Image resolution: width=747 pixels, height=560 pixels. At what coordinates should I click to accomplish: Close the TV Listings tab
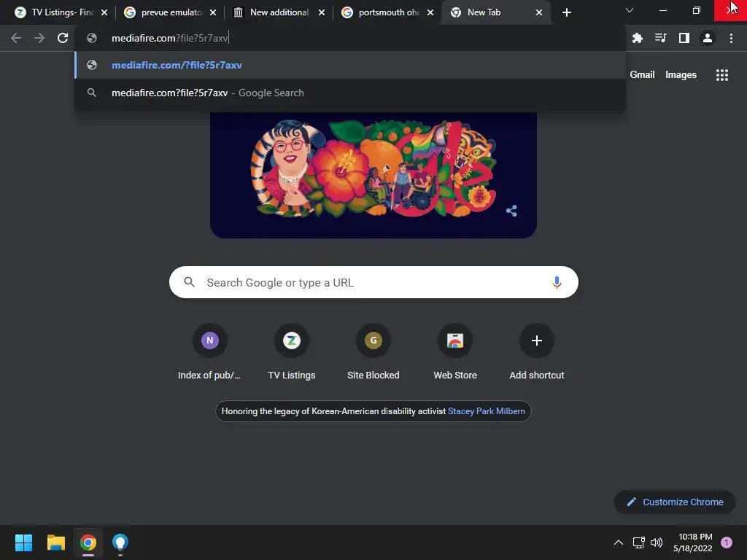click(x=104, y=12)
